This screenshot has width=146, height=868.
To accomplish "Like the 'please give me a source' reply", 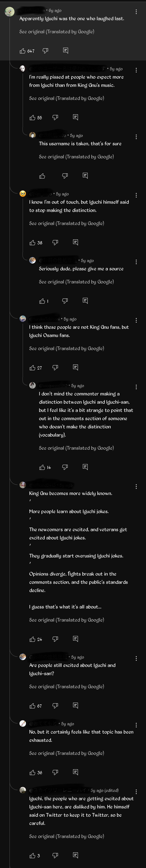I will (x=42, y=301).
